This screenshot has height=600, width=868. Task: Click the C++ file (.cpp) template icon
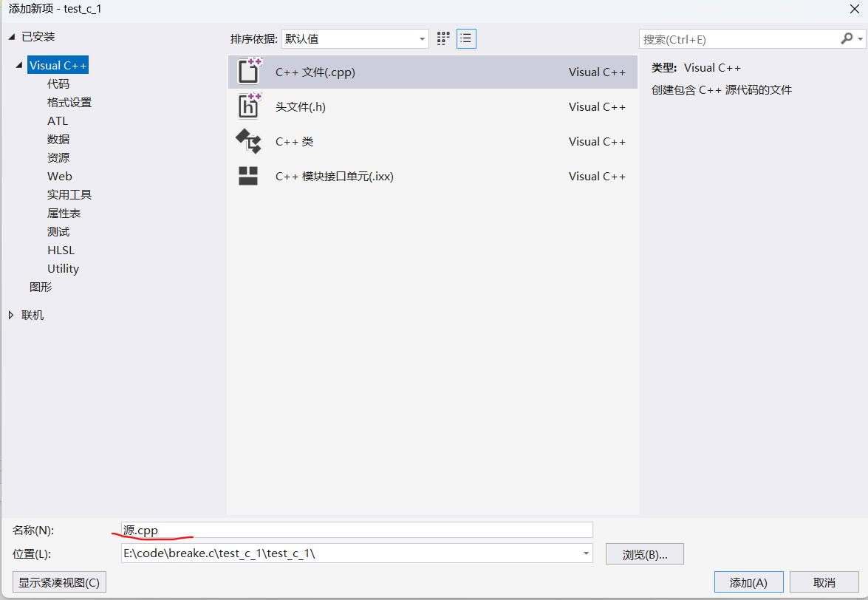248,72
